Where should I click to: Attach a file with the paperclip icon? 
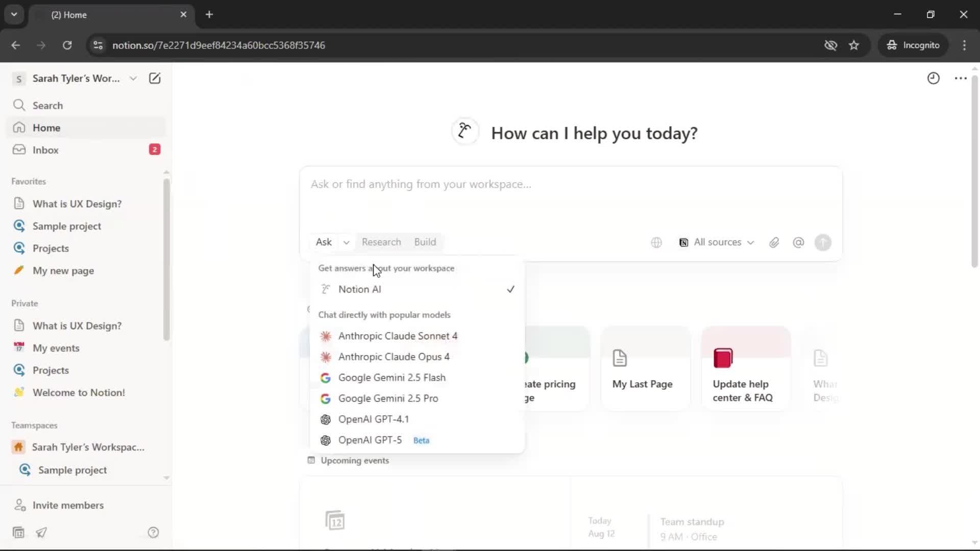774,242
